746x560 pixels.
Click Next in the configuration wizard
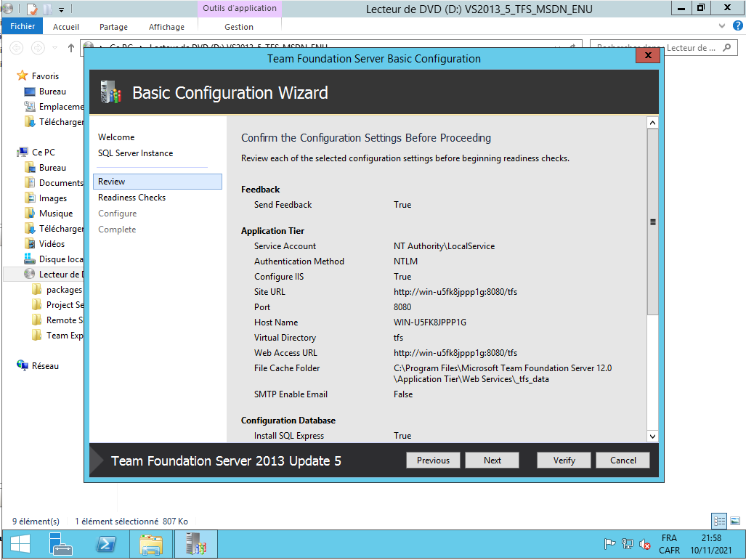[x=492, y=460]
